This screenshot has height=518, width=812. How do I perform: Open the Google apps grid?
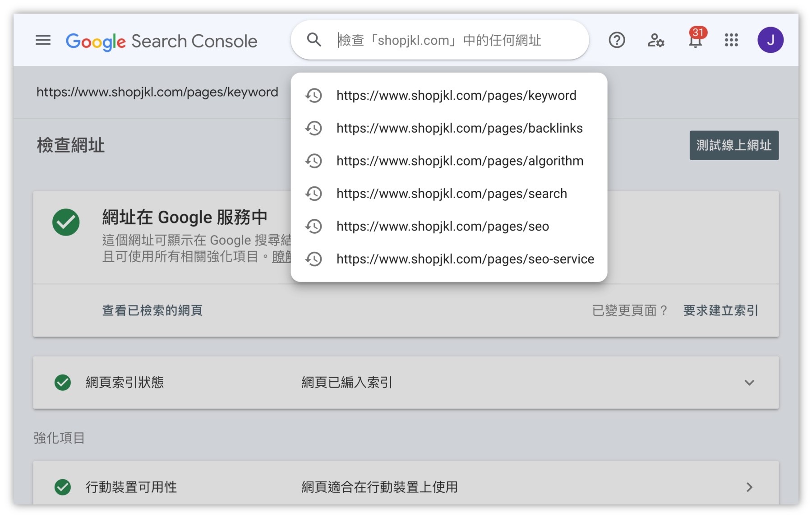pyautogui.click(x=731, y=41)
